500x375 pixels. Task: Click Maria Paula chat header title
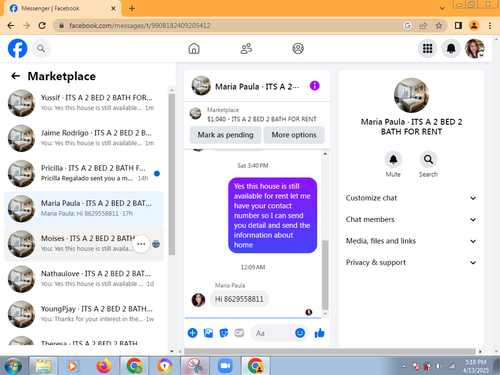pyautogui.click(x=257, y=87)
